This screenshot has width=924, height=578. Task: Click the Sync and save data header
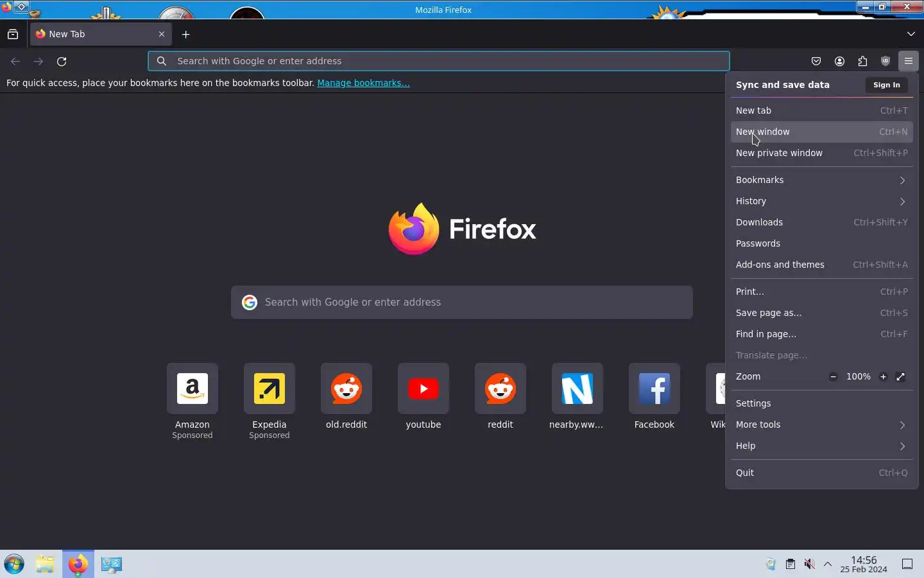click(x=783, y=85)
